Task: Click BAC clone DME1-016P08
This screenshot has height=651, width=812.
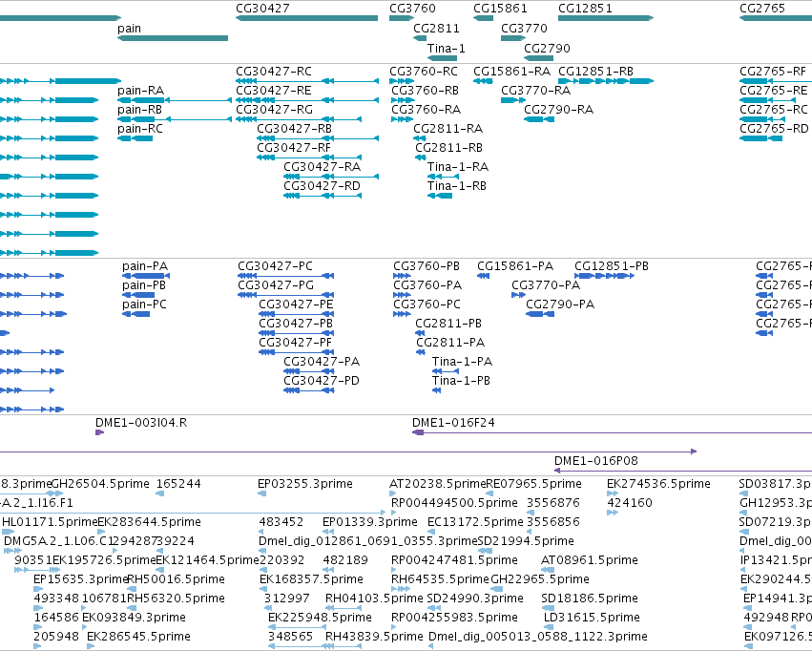Action: (x=595, y=461)
